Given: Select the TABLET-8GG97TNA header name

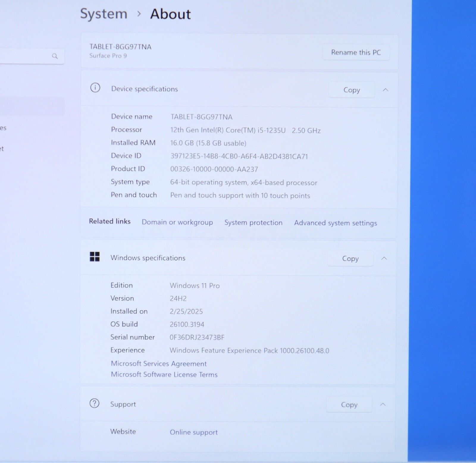Looking at the screenshot, I should click(120, 47).
